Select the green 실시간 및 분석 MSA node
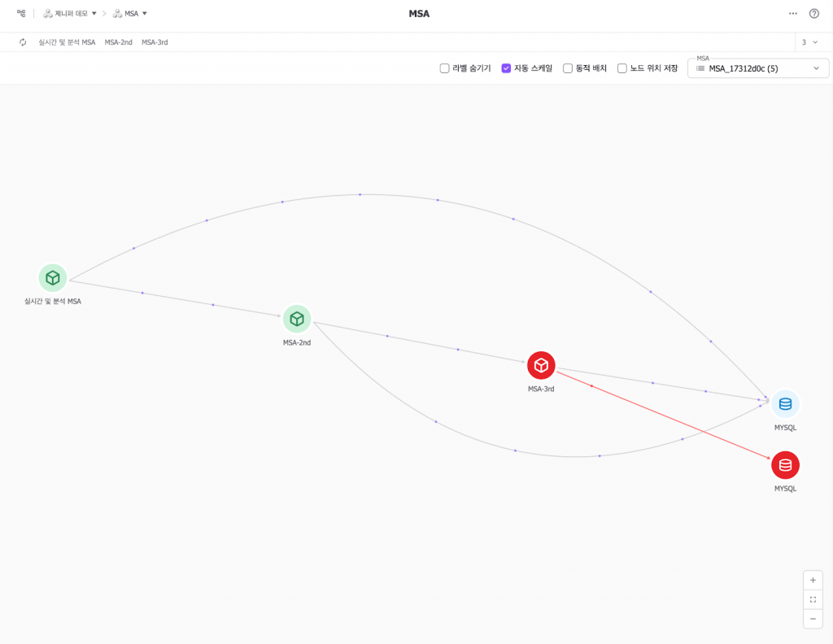The height and width of the screenshot is (644, 833). [x=53, y=278]
